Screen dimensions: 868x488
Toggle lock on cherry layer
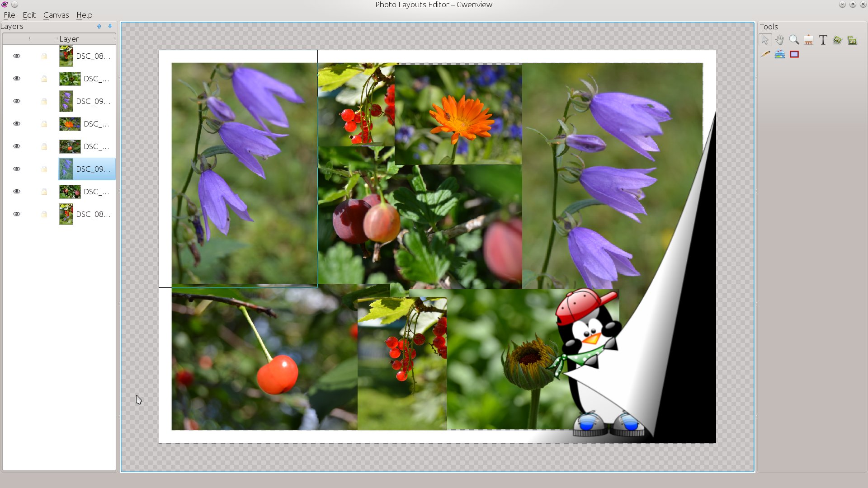pyautogui.click(x=44, y=146)
